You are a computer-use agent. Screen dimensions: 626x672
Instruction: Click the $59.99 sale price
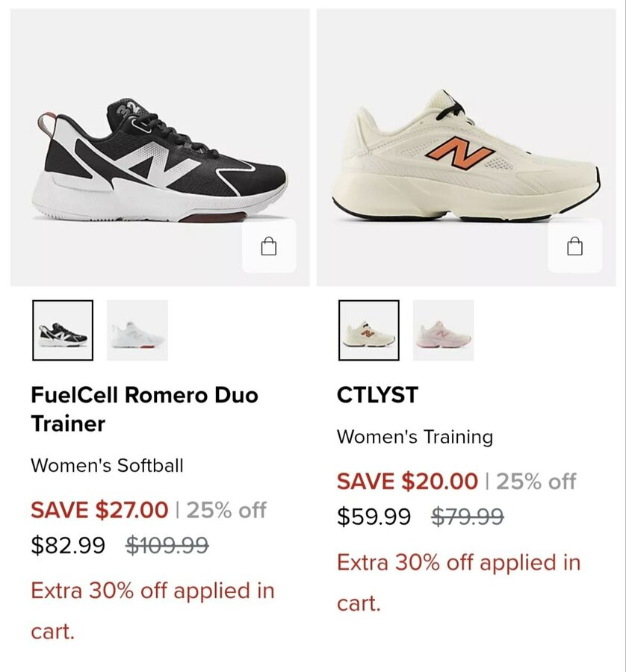(374, 517)
